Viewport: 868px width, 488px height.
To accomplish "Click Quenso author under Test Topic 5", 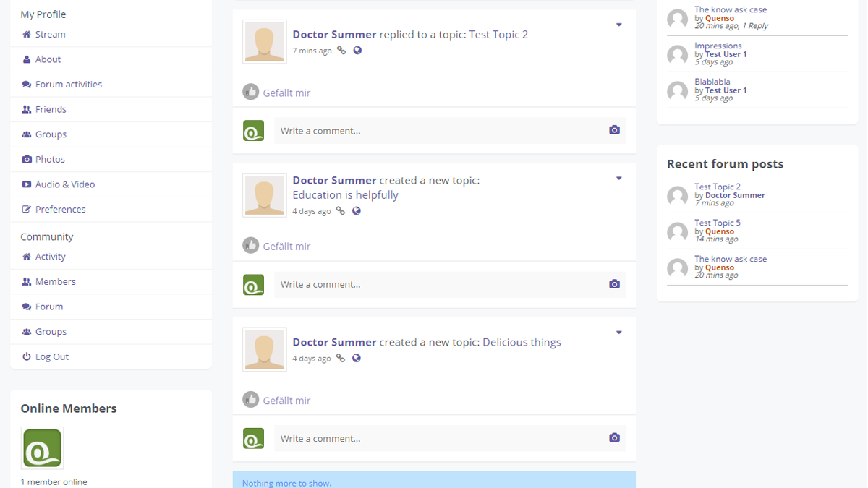I will pyautogui.click(x=720, y=231).
